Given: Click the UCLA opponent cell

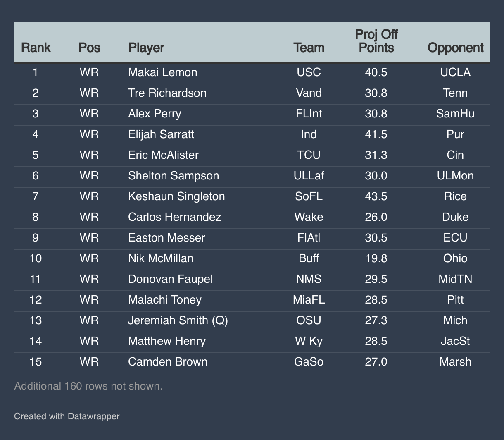Looking at the screenshot, I should coord(455,72).
